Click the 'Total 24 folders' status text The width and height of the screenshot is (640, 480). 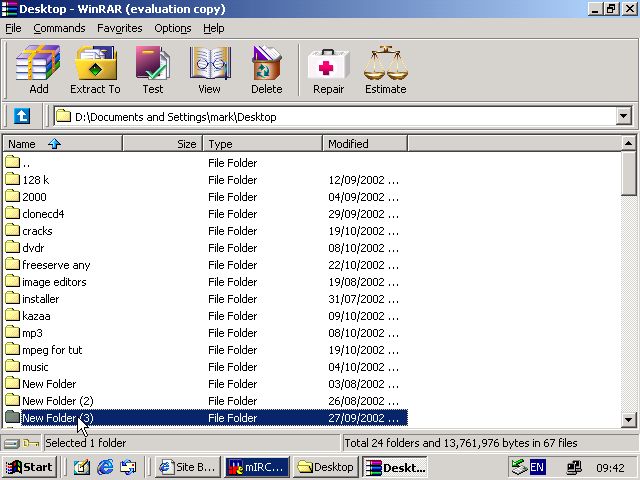(x=461, y=443)
